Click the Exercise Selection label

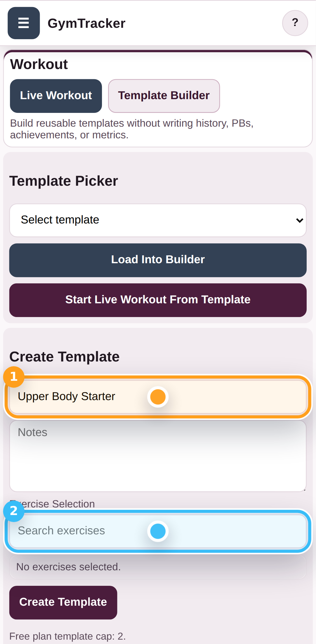(x=54, y=504)
